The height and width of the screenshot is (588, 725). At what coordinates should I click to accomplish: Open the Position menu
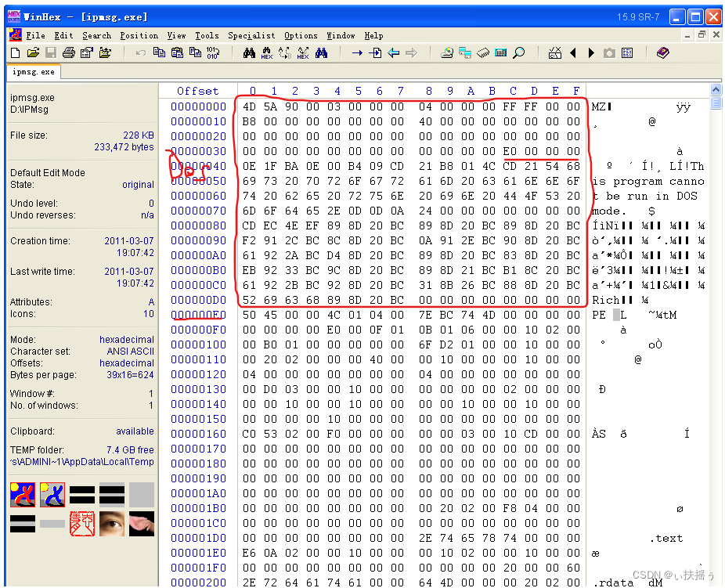tap(139, 35)
